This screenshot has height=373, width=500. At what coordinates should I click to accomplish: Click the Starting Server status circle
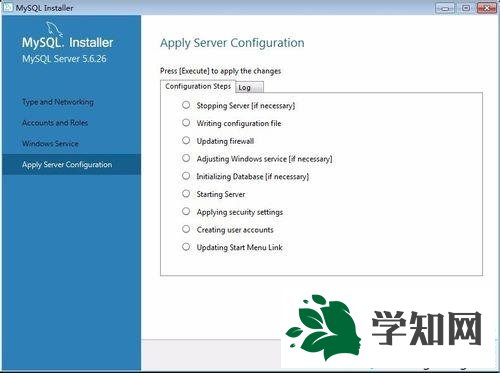pyautogui.click(x=186, y=193)
